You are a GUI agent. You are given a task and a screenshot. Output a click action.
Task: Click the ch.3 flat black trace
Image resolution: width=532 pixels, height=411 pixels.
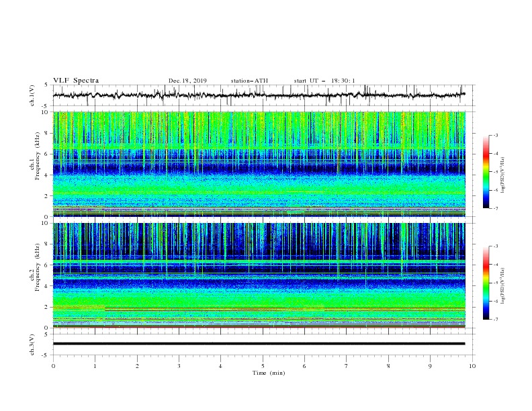(x=259, y=344)
